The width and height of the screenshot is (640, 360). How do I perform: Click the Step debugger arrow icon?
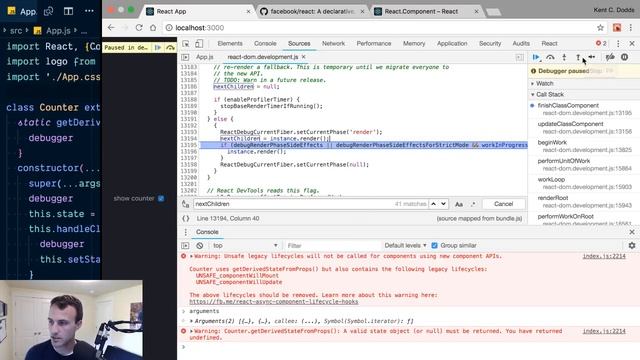pyautogui.click(x=592, y=58)
